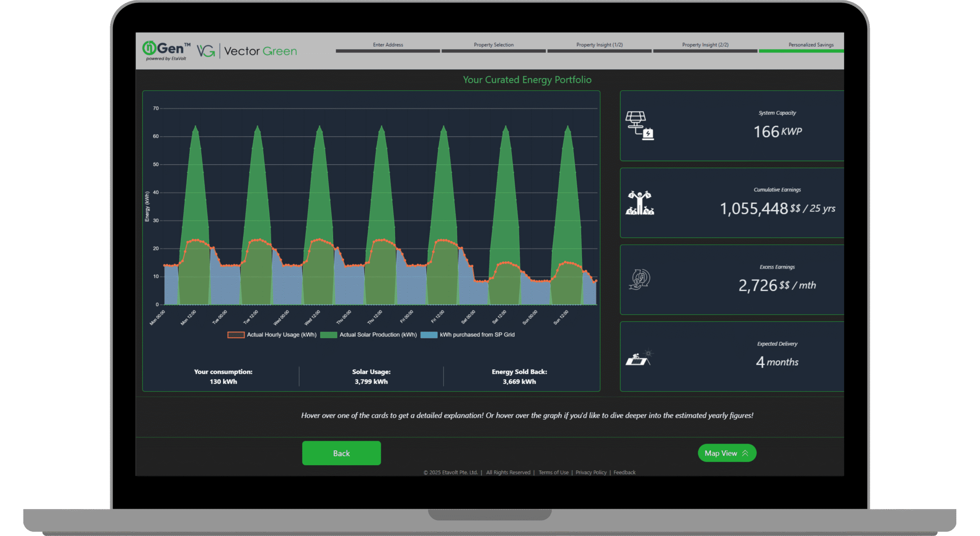Open the Privacy Policy link
The height and width of the screenshot is (536, 980).
591,472
